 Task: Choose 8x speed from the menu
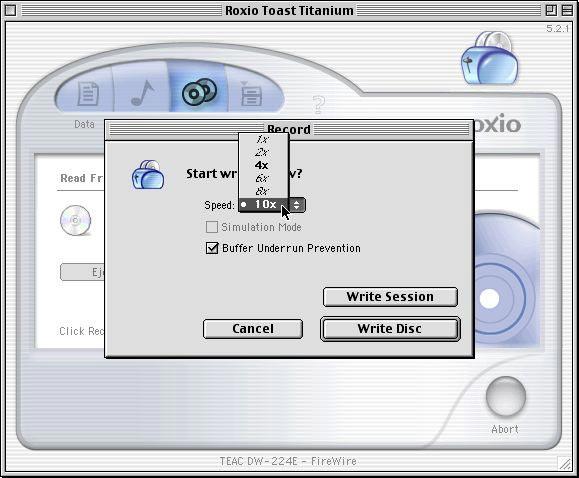(263, 191)
